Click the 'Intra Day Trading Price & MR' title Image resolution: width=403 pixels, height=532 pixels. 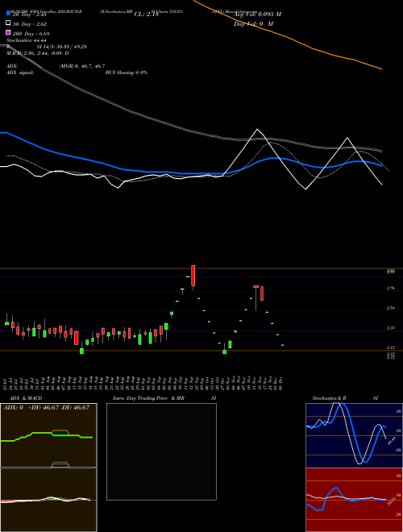[x=148, y=398]
